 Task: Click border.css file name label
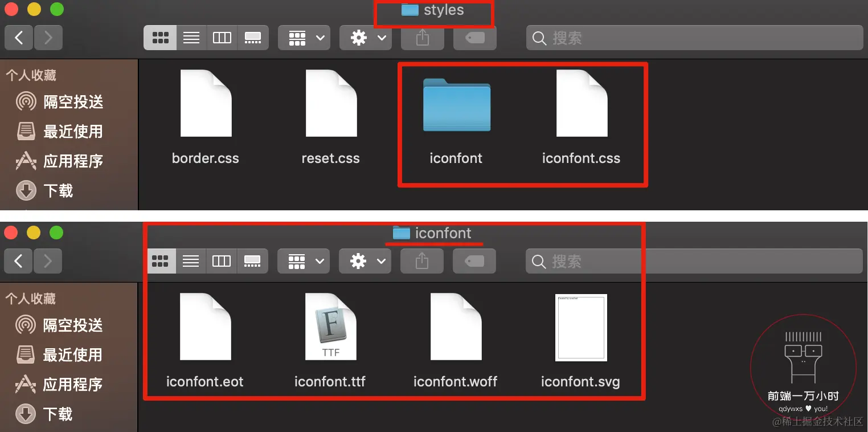click(x=206, y=158)
